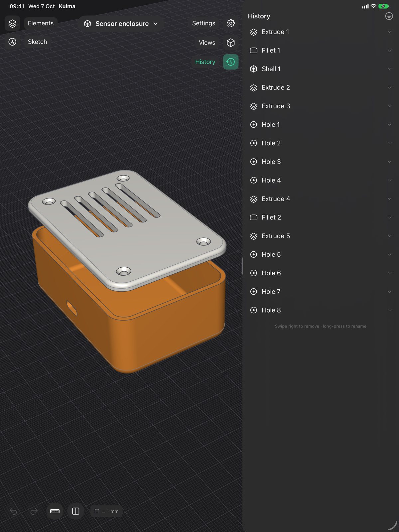This screenshot has height=532, width=399.
Task: Open the 1 mm grid size control
Action: coord(106,511)
